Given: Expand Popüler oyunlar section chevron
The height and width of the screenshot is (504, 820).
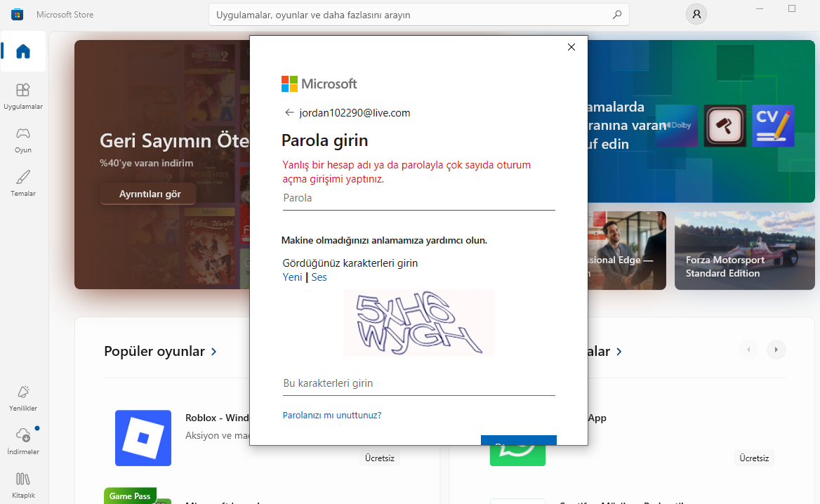Looking at the screenshot, I should coord(213,352).
